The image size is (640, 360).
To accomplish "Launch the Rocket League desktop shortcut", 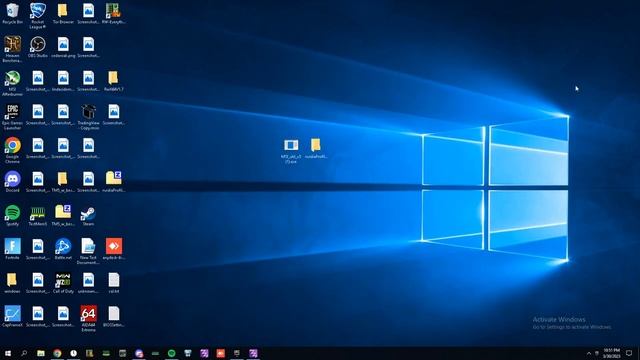I will [38, 16].
